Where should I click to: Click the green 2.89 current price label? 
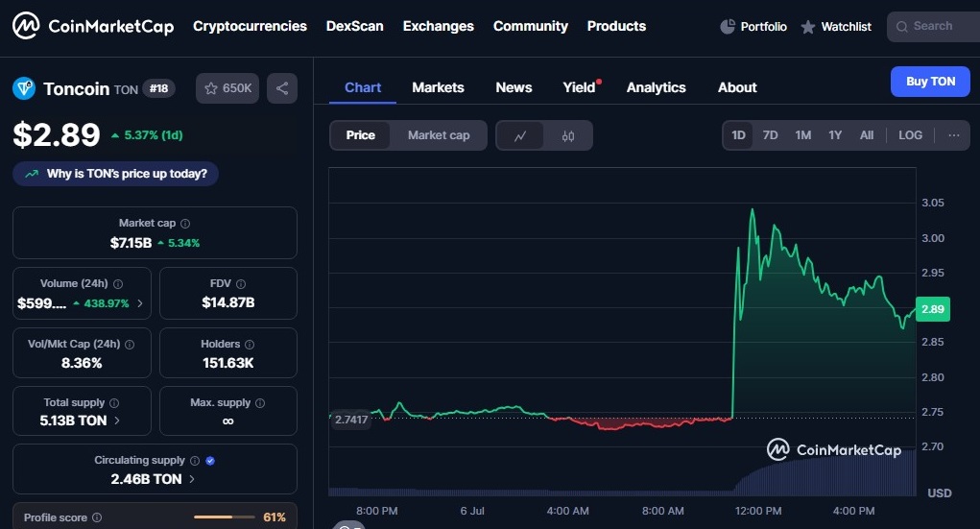933,309
